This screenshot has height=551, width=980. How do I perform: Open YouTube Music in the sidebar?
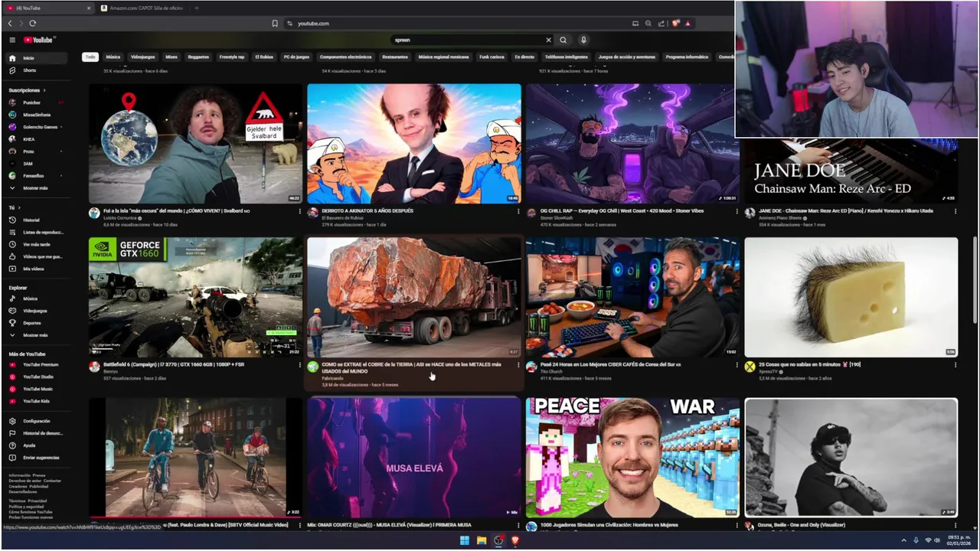(x=36, y=389)
